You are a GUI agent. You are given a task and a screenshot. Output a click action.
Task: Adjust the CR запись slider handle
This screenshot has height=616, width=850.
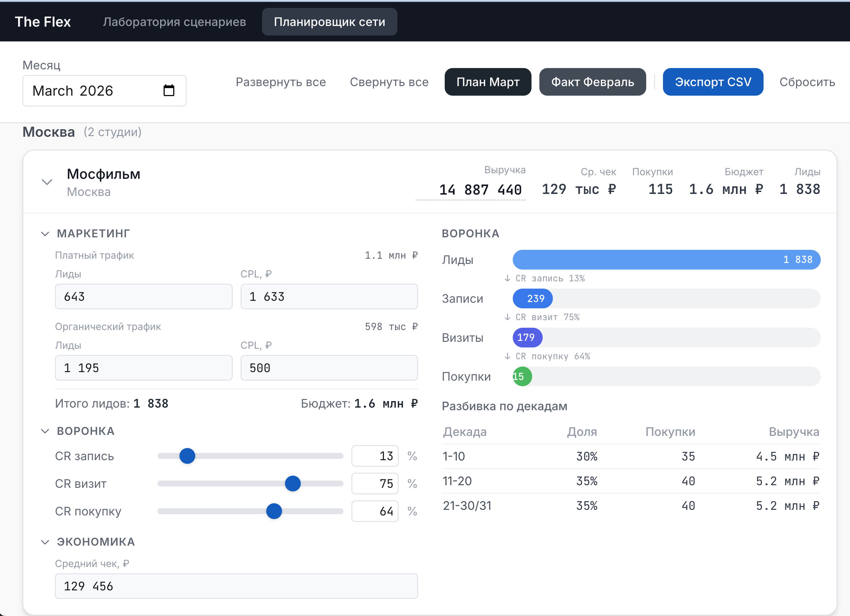click(187, 456)
